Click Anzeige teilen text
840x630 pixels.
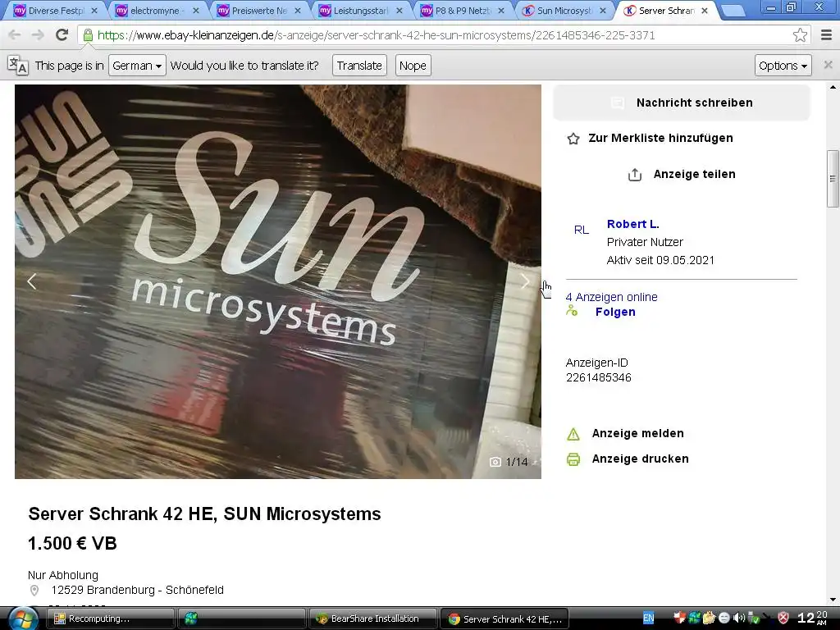(x=694, y=174)
